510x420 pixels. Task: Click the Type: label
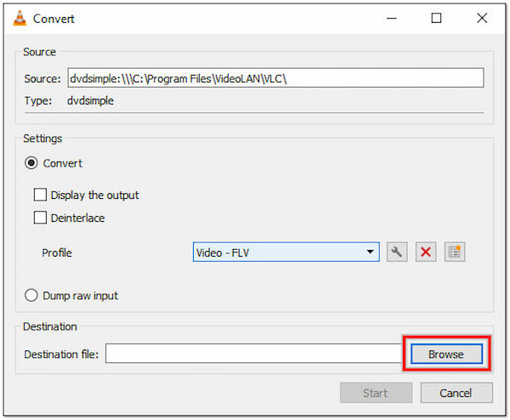(38, 101)
